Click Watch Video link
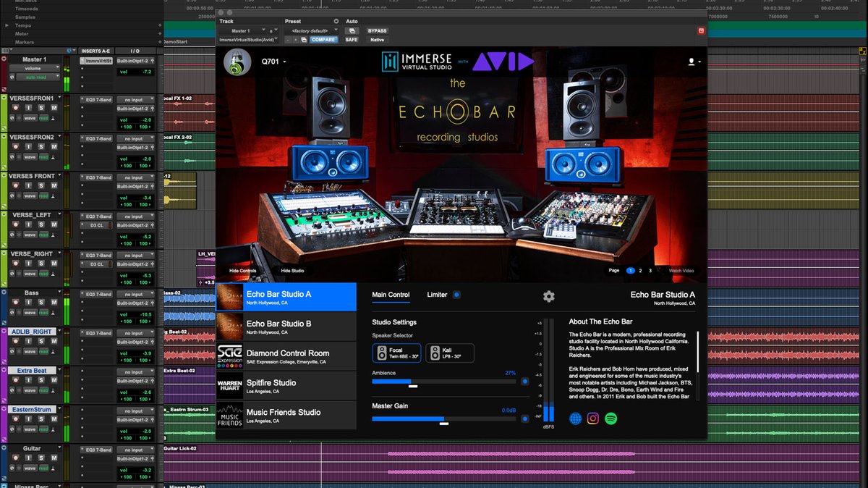This screenshot has height=488, width=868. coord(681,271)
